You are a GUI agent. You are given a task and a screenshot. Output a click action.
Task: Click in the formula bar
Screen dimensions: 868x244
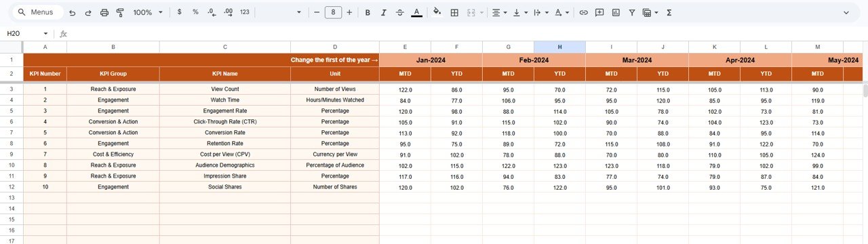(468, 33)
